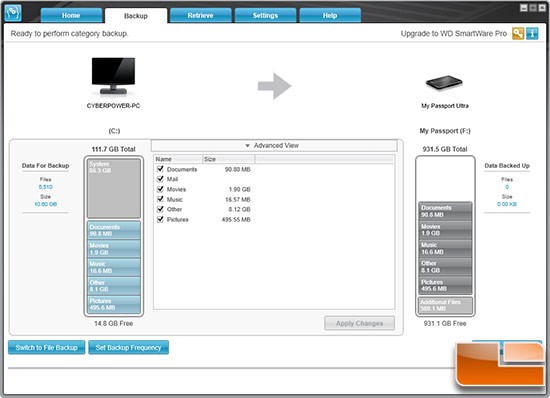Click the 931.5 GB Total label
Screen dimensions: 550x398
[x=445, y=149]
